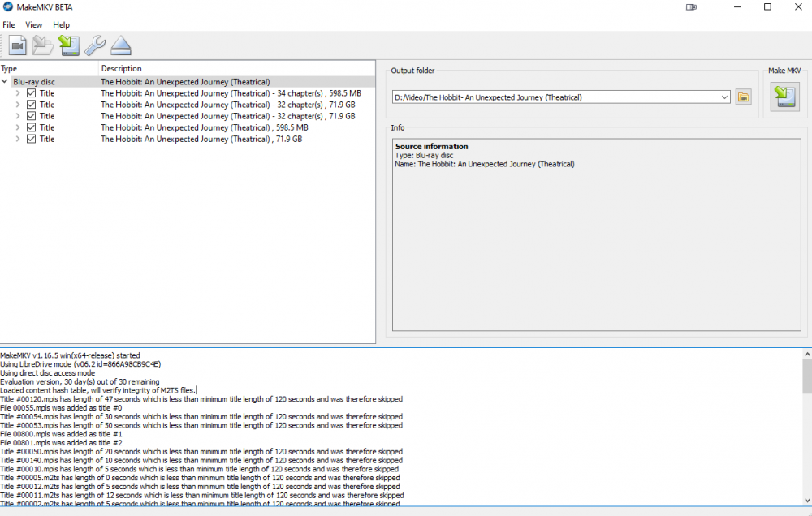
Task: Eject the disc using the eject icon
Action: (121, 45)
